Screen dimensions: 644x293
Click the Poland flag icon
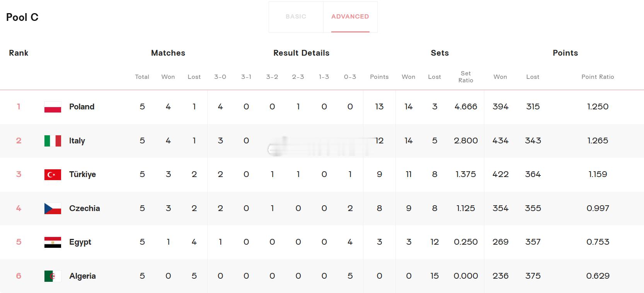(53, 107)
